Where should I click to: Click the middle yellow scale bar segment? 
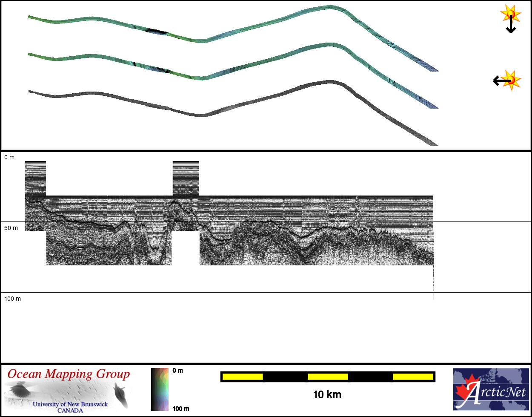coord(328,377)
